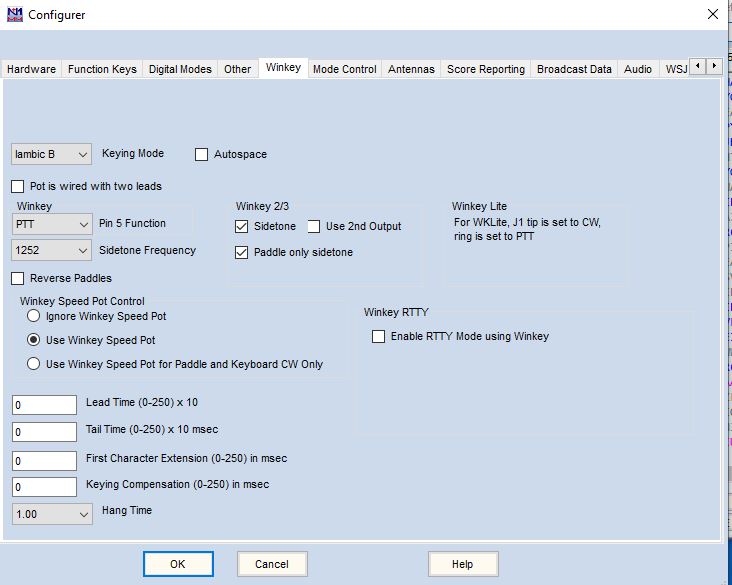Click the OK button
Screen dimensions: 732x585
click(177, 564)
